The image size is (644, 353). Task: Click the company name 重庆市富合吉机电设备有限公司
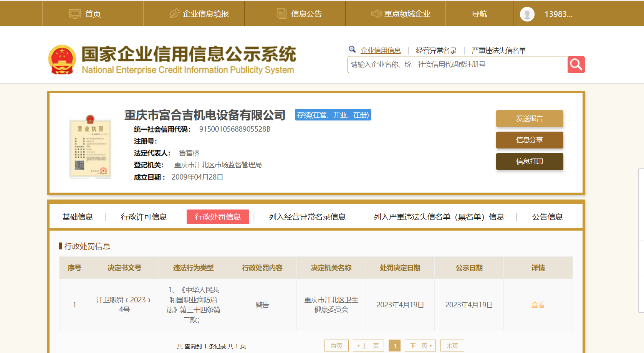point(205,115)
